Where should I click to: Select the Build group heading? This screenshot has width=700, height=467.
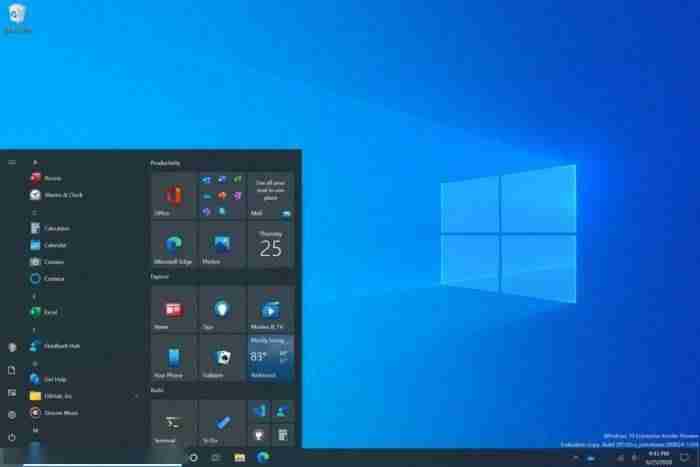coord(157,390)
